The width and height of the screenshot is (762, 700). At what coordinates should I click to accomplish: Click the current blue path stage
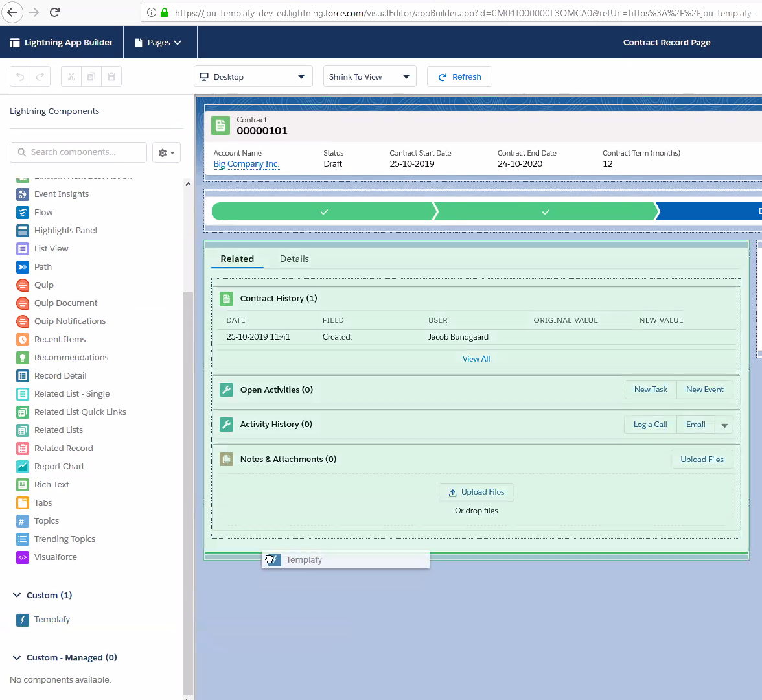coord(710,212)
